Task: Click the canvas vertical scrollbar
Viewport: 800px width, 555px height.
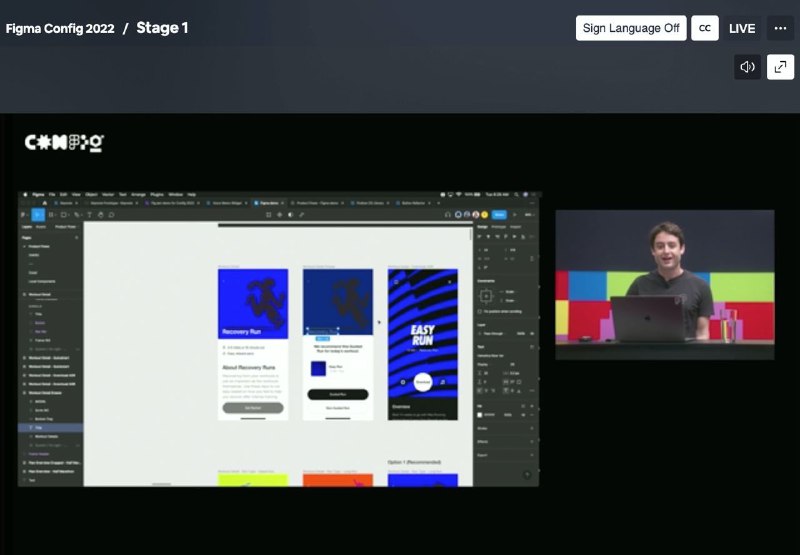Action: coord(470,235)
